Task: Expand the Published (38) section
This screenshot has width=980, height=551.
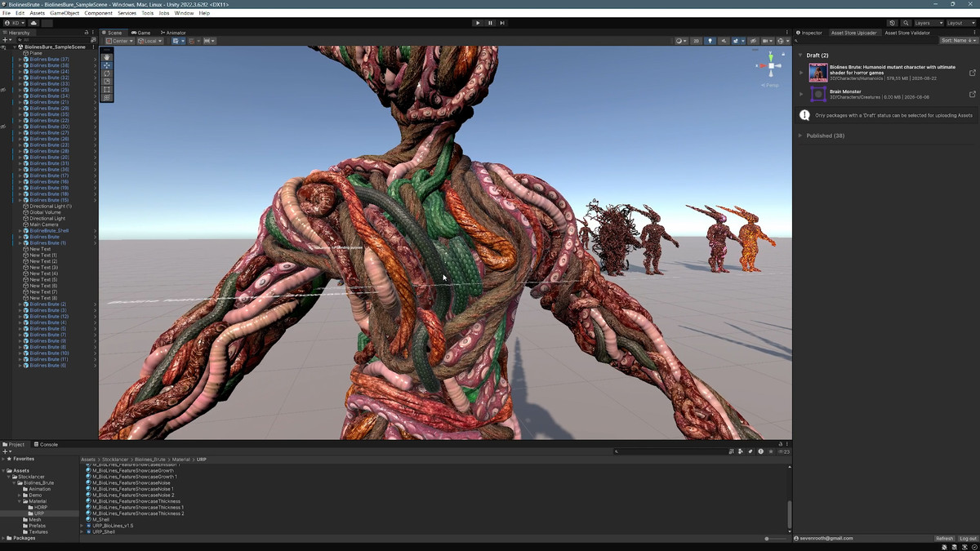Action: [x=801, y=136]
